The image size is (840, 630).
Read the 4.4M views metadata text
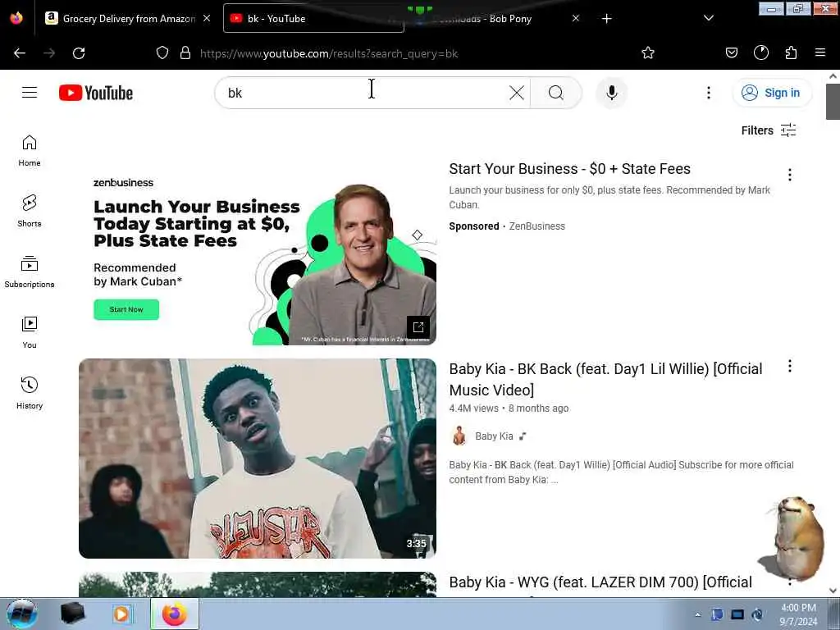pos(473,409)
